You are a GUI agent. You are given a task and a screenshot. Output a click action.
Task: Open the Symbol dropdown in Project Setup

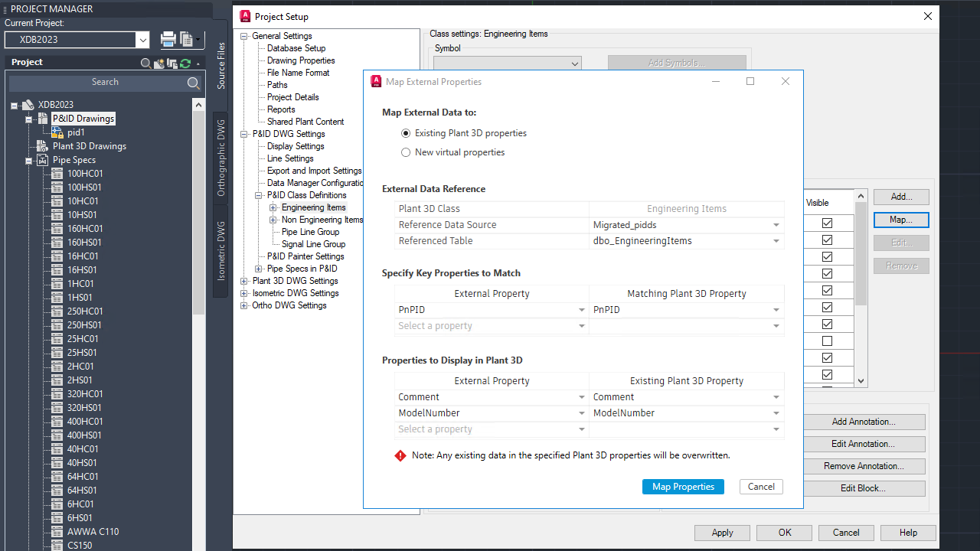[x=508, y=64]
